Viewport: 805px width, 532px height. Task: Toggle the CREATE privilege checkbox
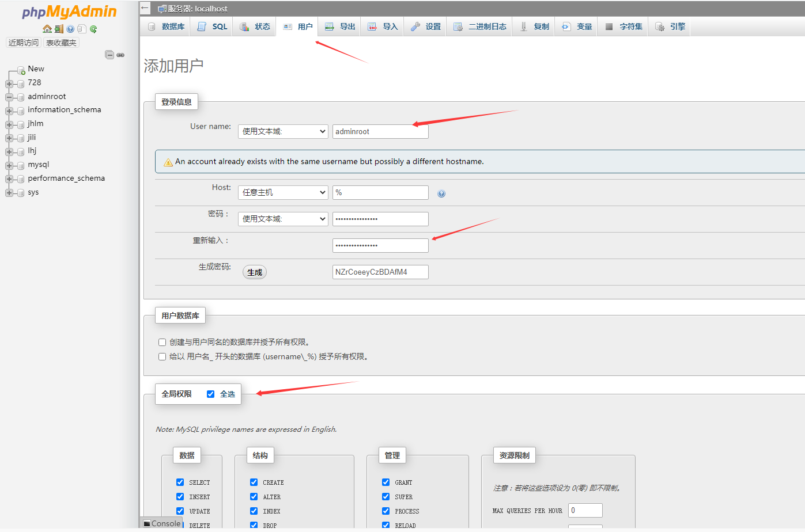point(254,482)
